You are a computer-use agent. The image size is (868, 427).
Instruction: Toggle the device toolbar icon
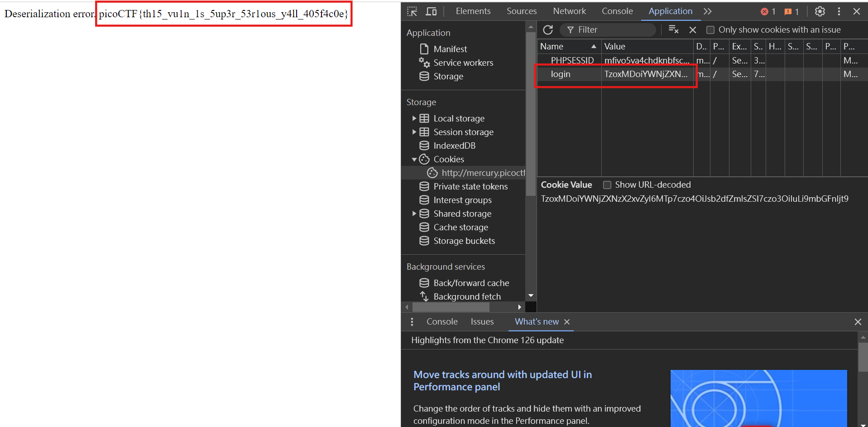tap(431, 11)
